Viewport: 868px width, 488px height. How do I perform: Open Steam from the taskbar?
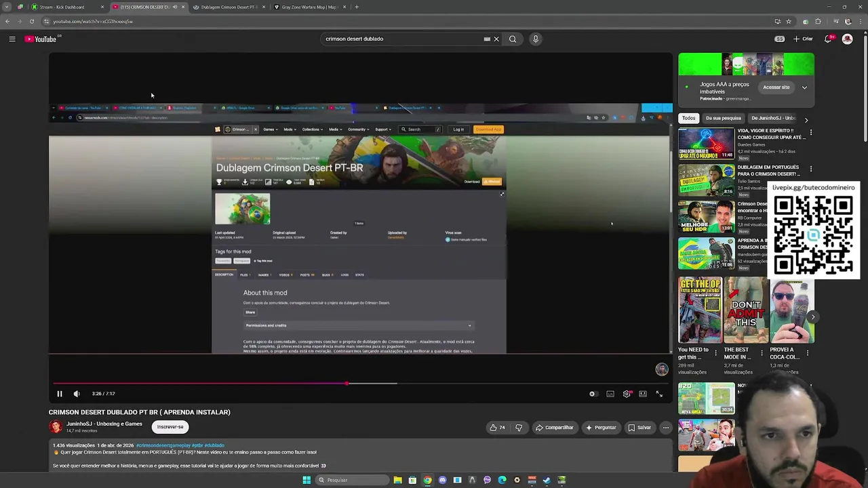547,480
